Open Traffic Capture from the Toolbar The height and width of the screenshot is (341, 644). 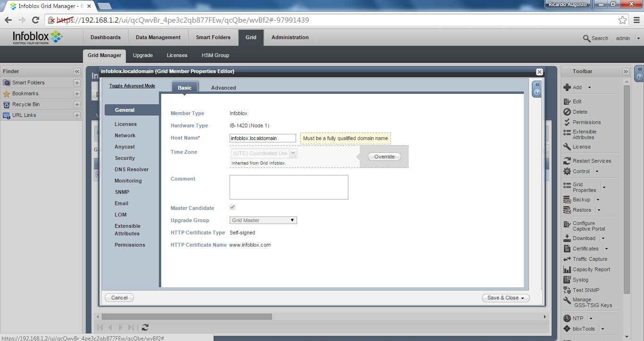(x=567, y=259)
